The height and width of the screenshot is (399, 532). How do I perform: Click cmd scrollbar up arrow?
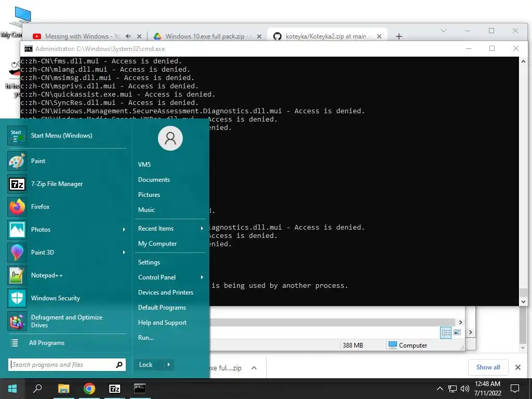click(523, 62)
